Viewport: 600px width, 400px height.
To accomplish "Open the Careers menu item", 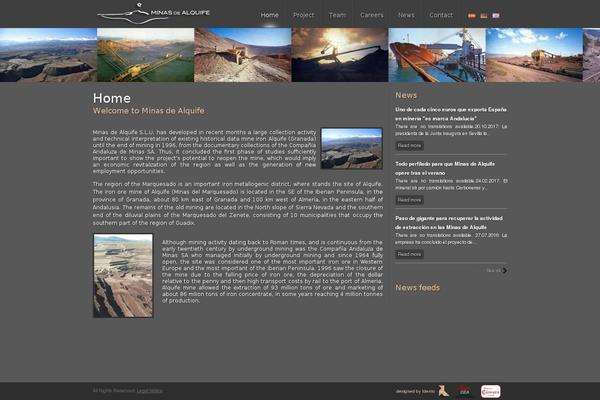I will [372, 15].
